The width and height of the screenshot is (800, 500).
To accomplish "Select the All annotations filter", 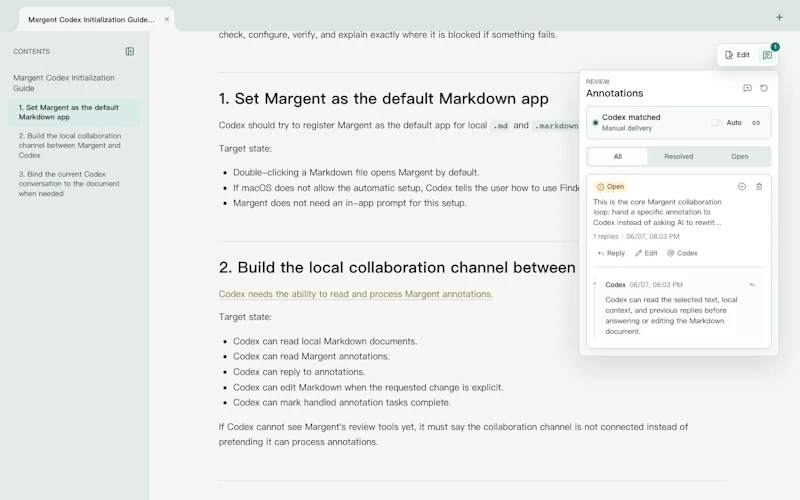I will tap(617, 157).
